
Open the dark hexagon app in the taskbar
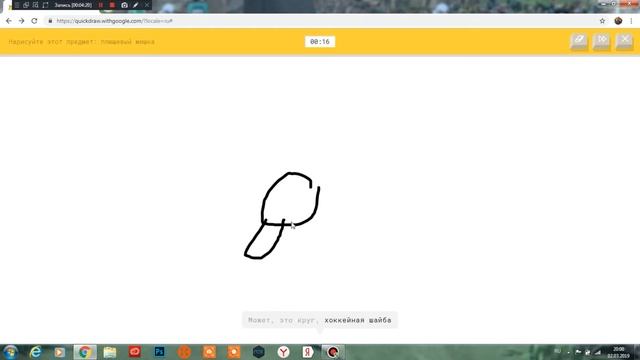tap(258, 352)
